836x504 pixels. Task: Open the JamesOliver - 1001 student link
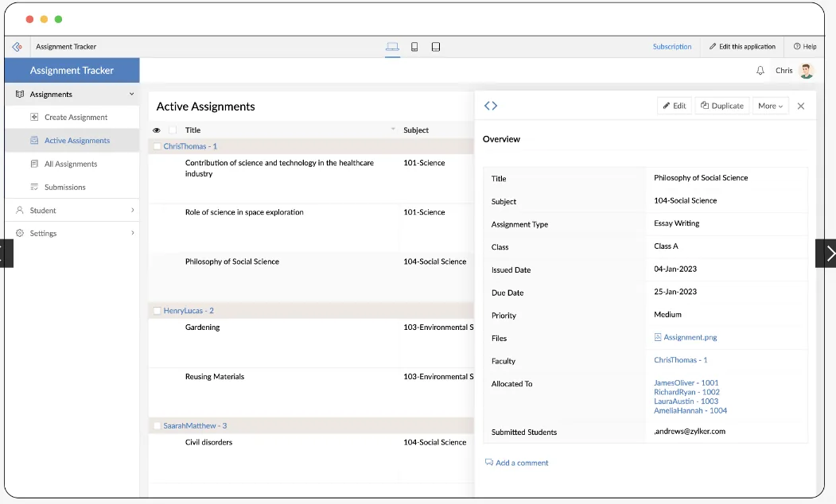tap(686, 382)
